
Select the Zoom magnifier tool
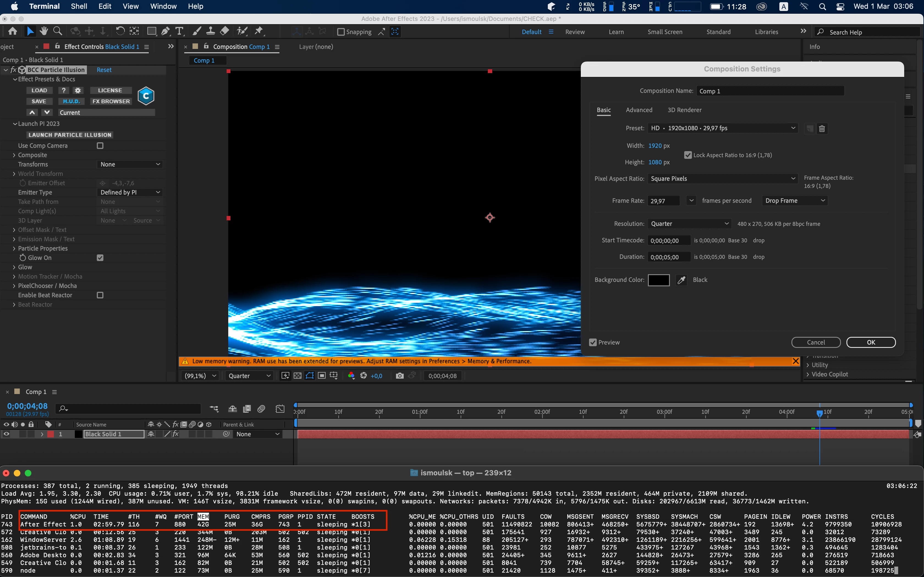point(58,31)
